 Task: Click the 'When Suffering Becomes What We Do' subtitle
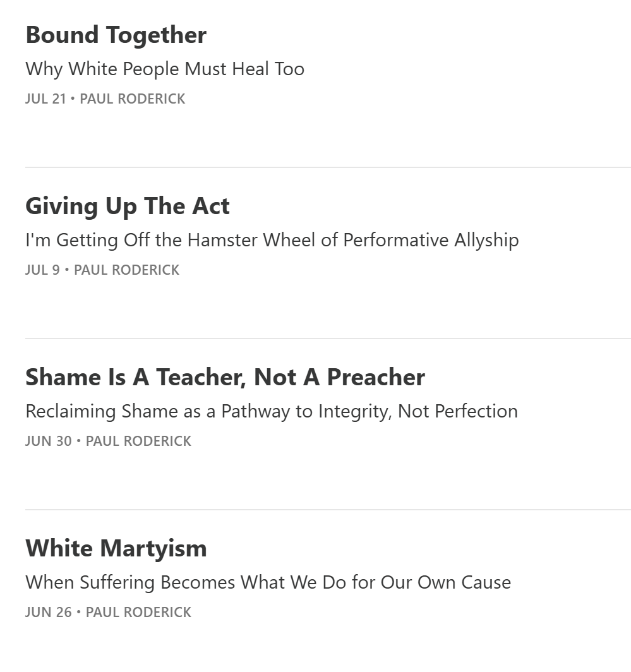click(x=268, y=582)
